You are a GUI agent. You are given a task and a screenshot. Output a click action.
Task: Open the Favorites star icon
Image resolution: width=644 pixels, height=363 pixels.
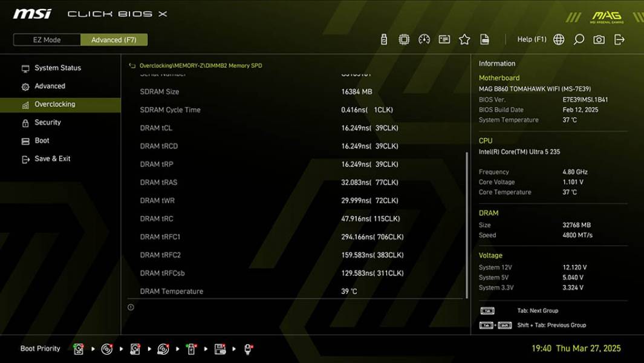pos(464,39)
